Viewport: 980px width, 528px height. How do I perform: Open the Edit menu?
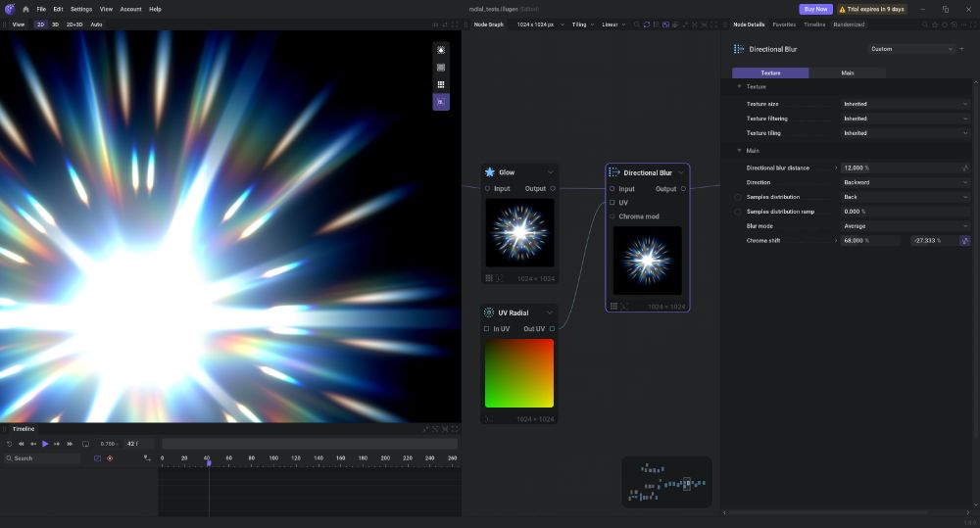click(58, 10)
